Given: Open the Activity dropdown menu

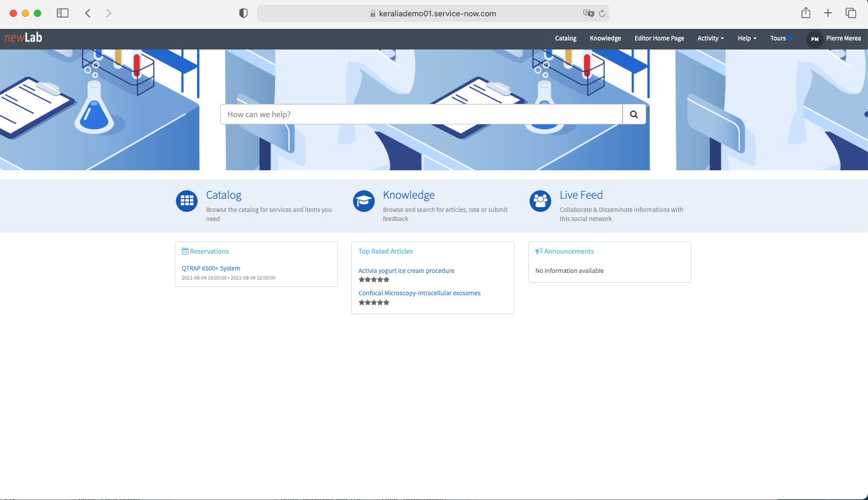Looking at the screenshot, I should [x=711, y=38].
